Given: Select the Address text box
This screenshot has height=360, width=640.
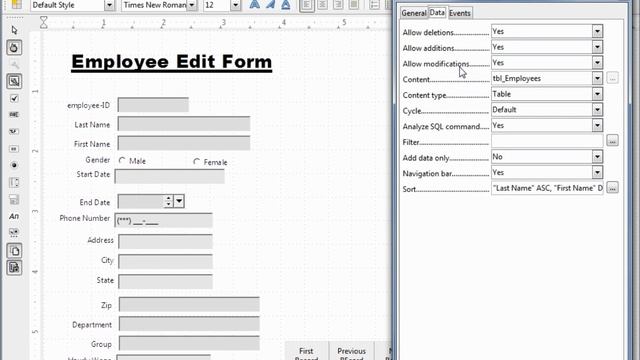Looking at the screenshot, I should [165, 241].
